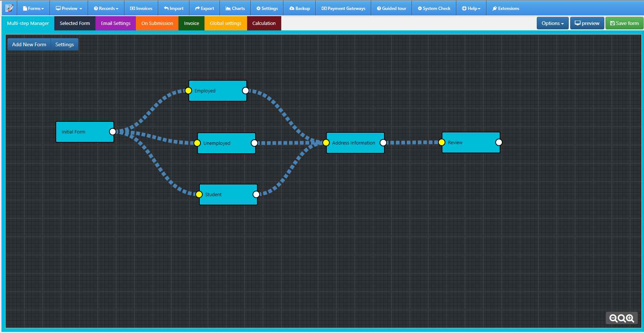Open the Backup page
The height and width of the screenshot is (333, 644).
click(x=300, y=8)
